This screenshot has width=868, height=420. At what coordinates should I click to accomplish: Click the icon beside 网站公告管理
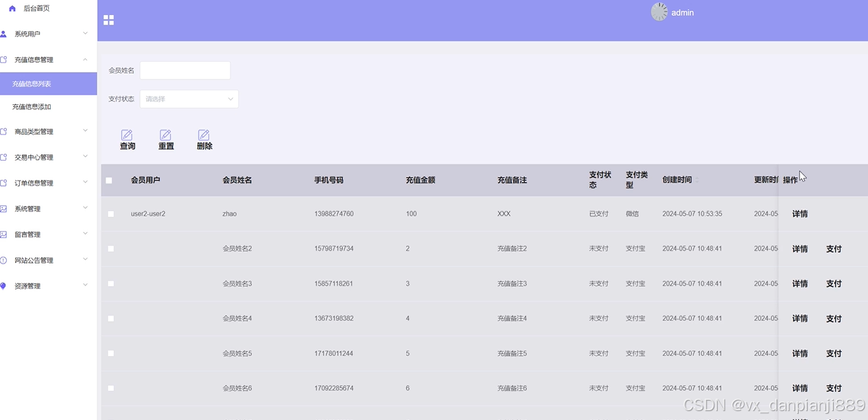pos(3,260)
